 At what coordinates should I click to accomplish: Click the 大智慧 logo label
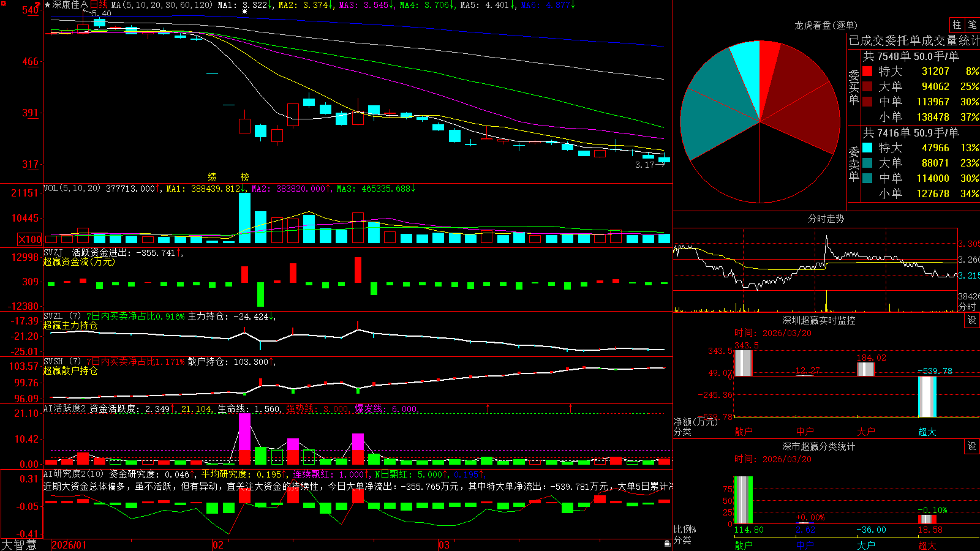coord(19,545)
